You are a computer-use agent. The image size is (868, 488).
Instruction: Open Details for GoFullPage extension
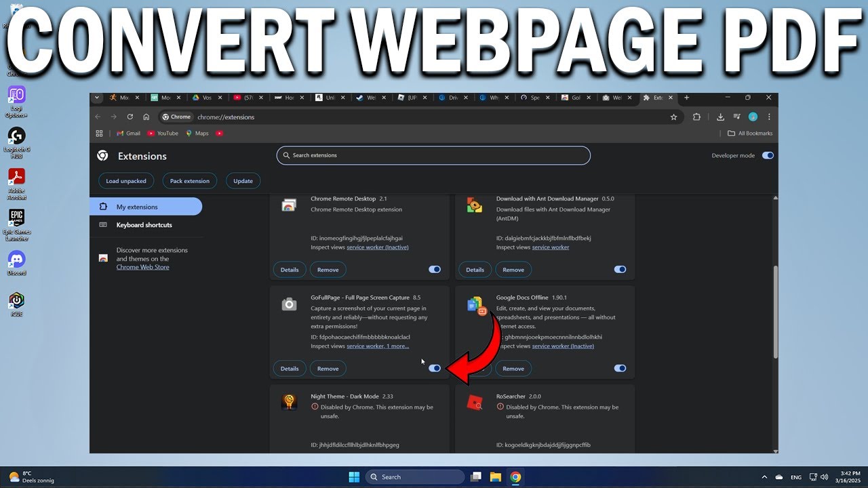click(x=290, y=368)
